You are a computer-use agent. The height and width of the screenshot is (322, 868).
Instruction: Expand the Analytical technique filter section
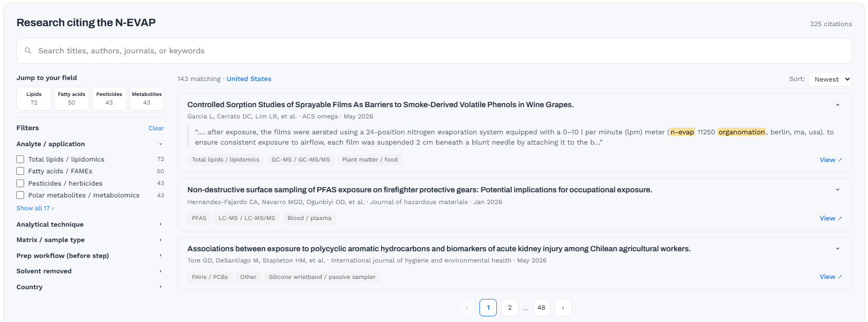pyautogui.click(x=90, y=225)
